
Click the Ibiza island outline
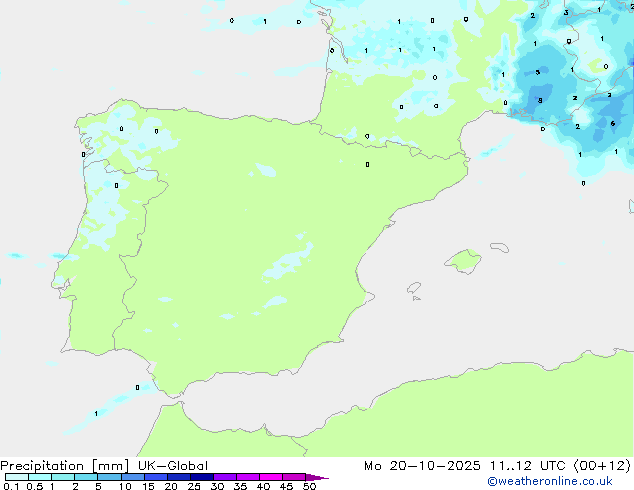(414, 288)
